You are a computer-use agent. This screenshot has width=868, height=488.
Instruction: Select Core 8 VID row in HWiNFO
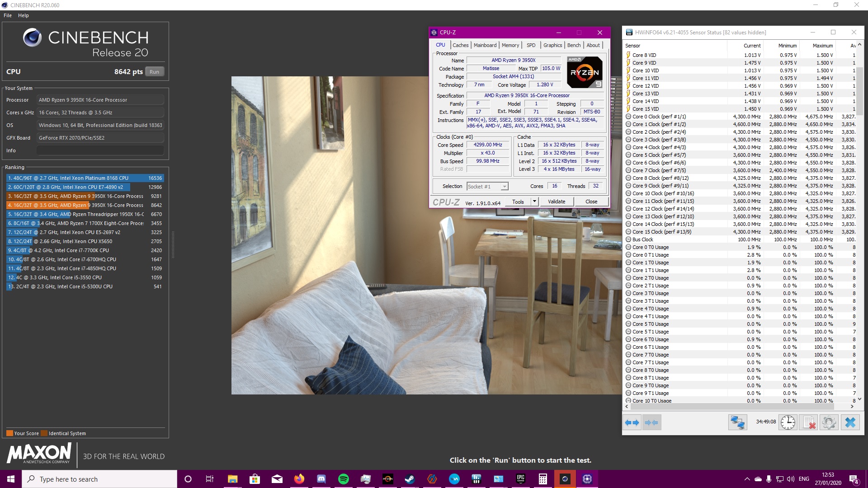point(741,55)
